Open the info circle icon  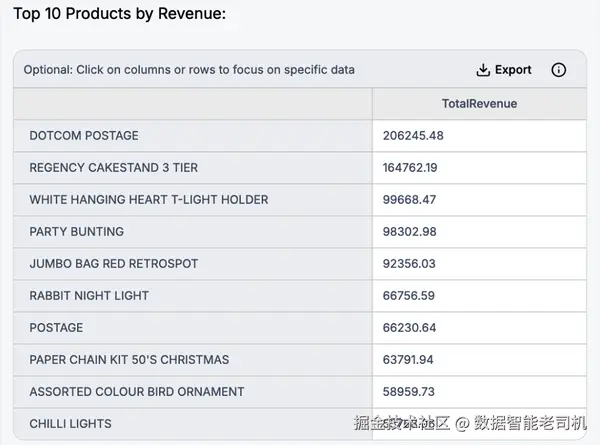tap(559, 70)
